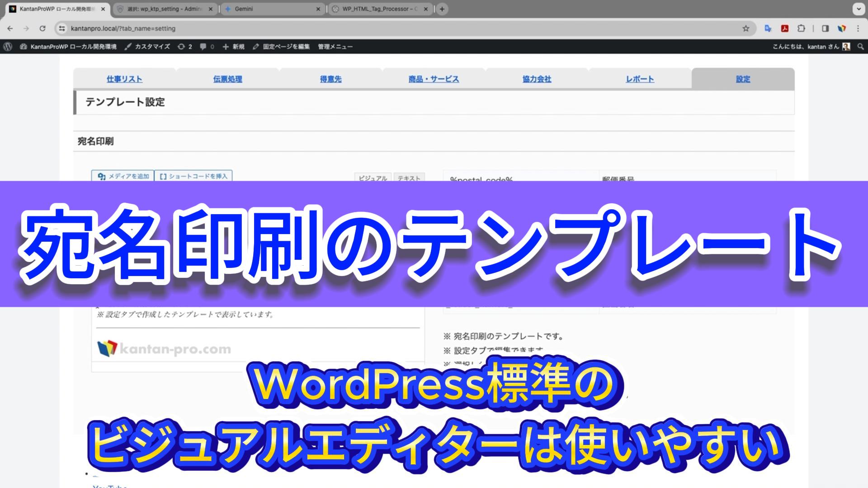Go back with the browser back arrow
This screenshot has height=488, width=868.
pyautogui.click(x=10, y=28)
